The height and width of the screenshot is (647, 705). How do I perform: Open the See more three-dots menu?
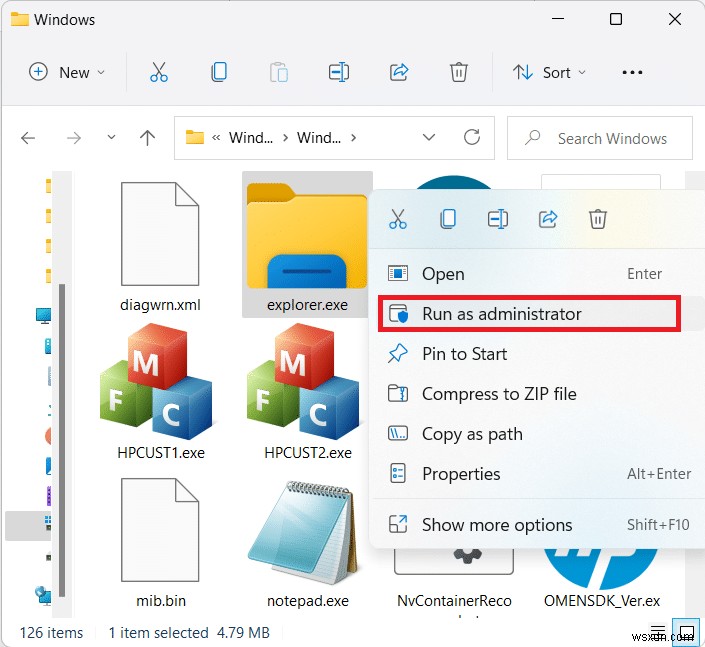(x=632, y=72)
